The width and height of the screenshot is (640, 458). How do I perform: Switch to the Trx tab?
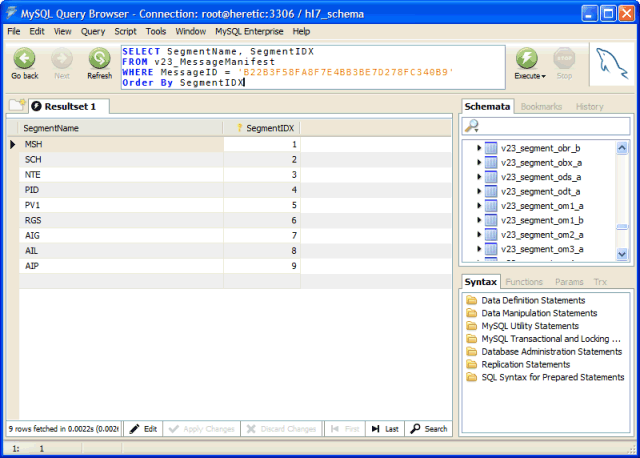click(x=600, y=282)
